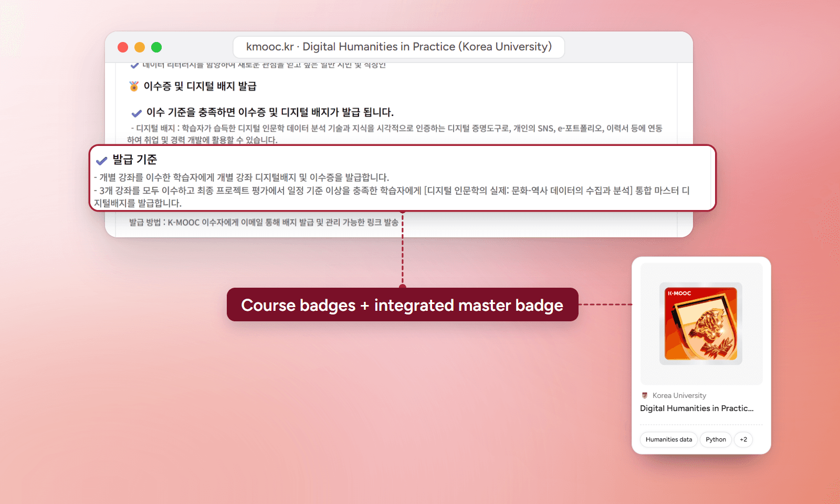Select the 발급 기준 heading
840x504 pixels.
pos(135,160)
